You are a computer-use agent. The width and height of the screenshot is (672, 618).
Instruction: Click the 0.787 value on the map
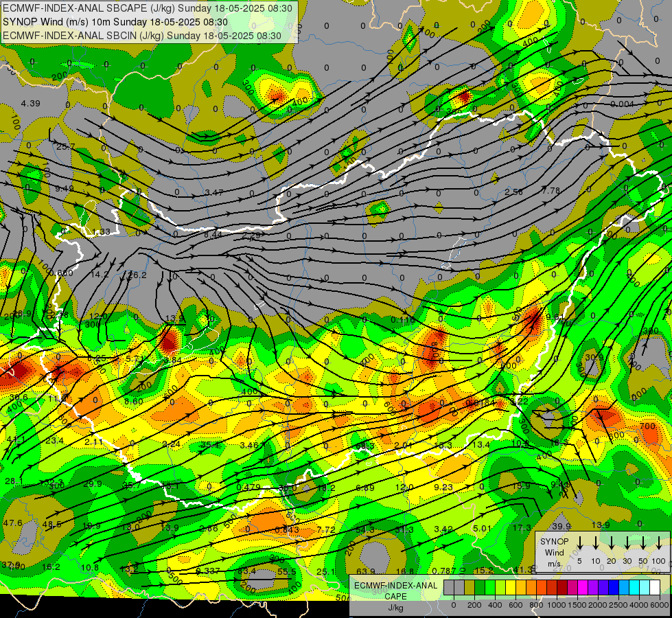point(443,571)
